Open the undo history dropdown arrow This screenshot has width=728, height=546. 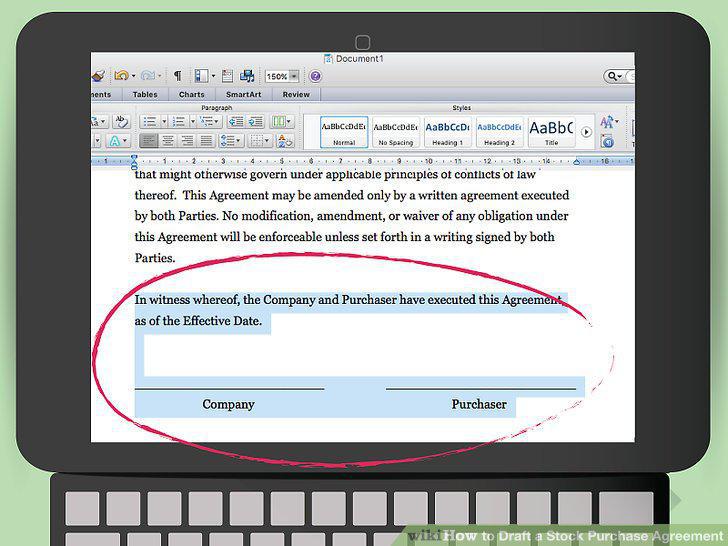(x=134, y=76)
